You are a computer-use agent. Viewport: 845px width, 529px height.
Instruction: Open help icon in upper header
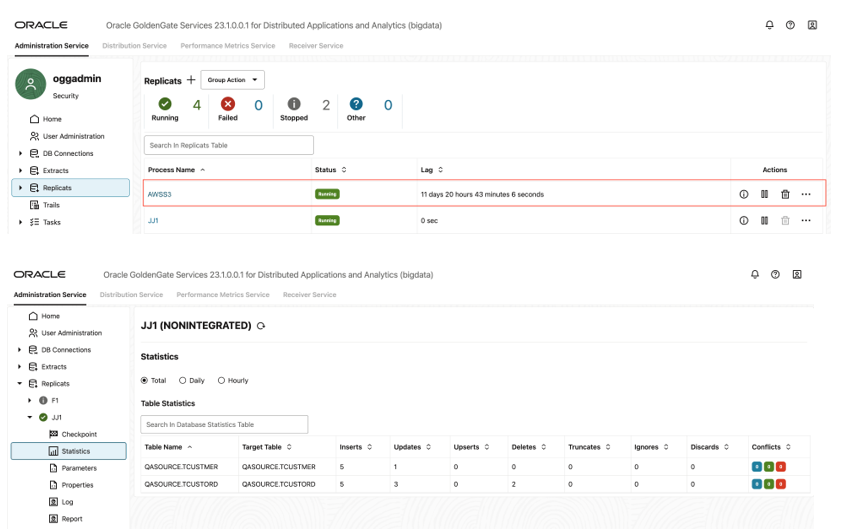click(790, 25)
